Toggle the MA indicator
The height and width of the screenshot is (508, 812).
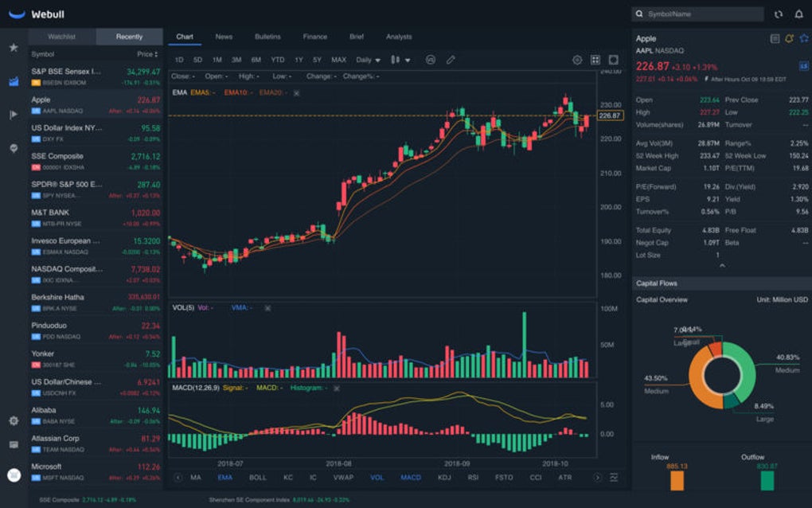196,478
